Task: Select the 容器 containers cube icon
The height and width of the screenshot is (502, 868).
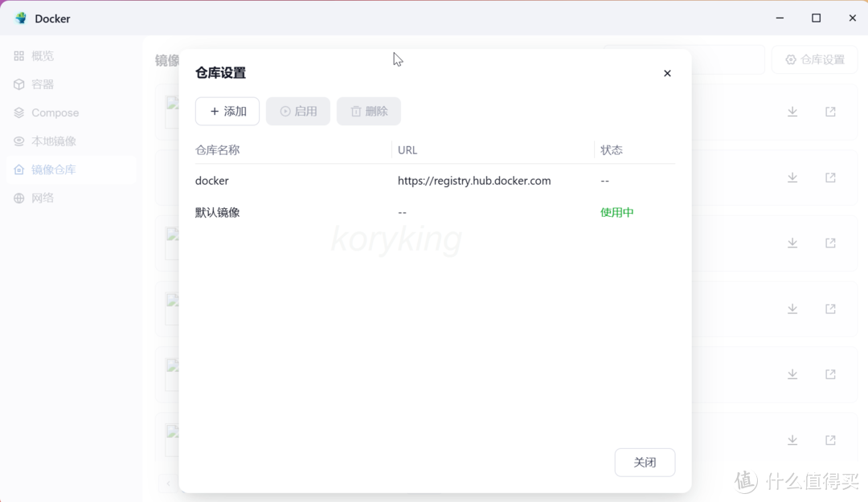Action: (18, 84)
